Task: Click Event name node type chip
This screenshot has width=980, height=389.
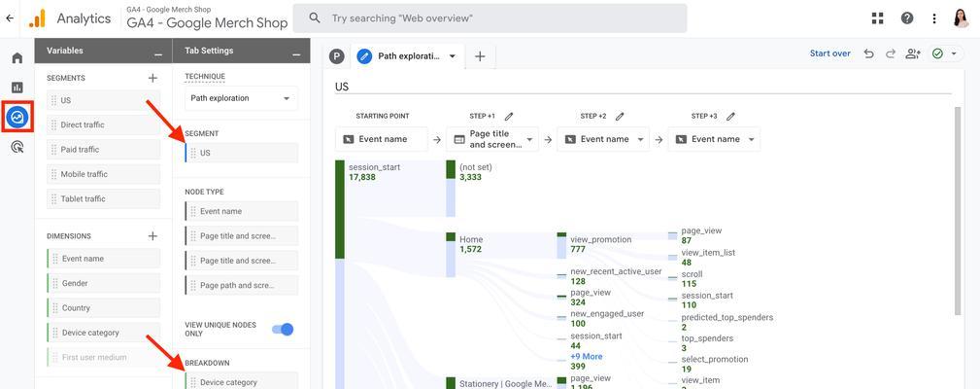Action: (241, 211)
